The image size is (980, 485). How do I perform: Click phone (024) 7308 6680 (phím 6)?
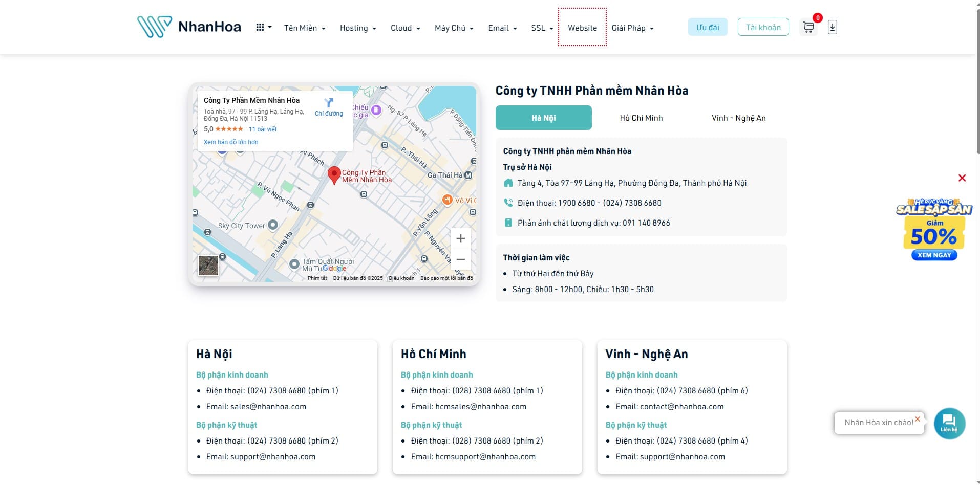point(702,391)
